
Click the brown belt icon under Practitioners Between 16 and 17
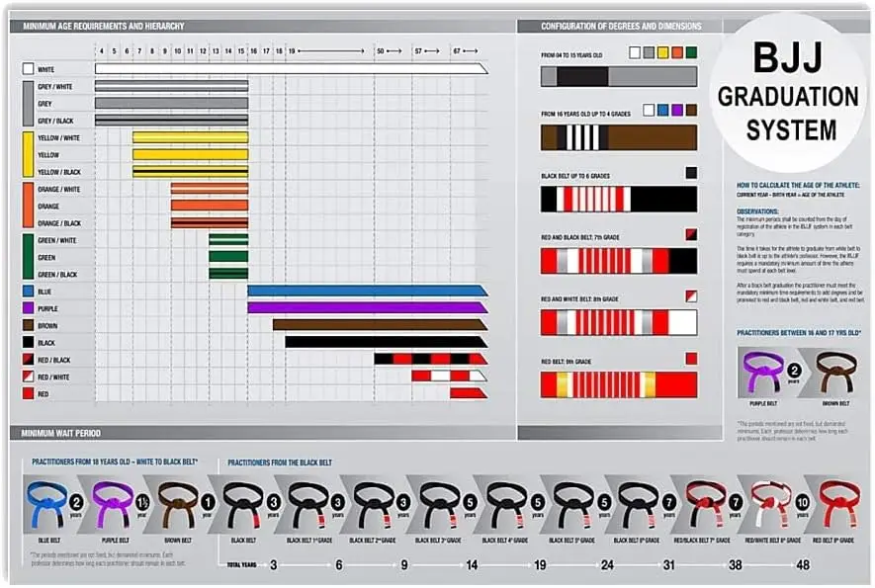(835, 373)
